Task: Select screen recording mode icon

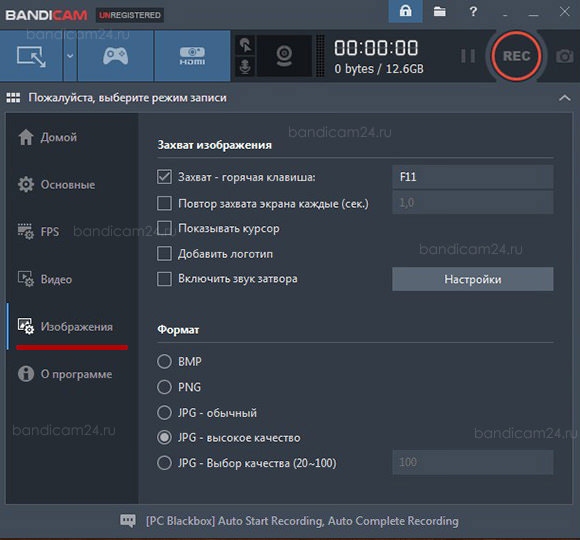Action: [x=31, y=57]
